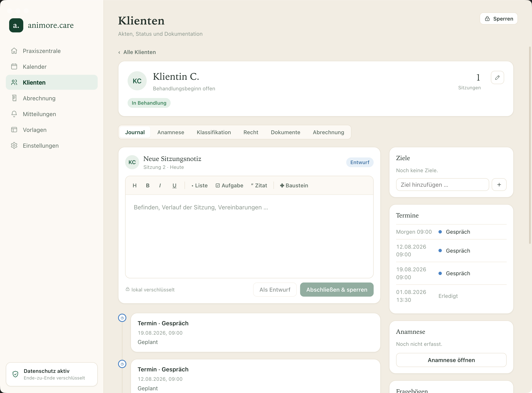Toggle underline formatting in note editor
Viewport: 532px width, 393px height.
[x=175, y=185]
